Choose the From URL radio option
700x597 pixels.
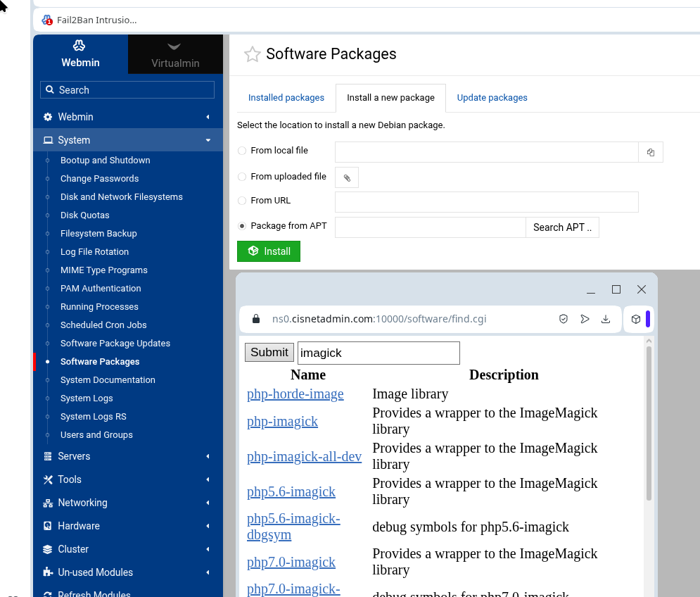[x=242, y=201]
